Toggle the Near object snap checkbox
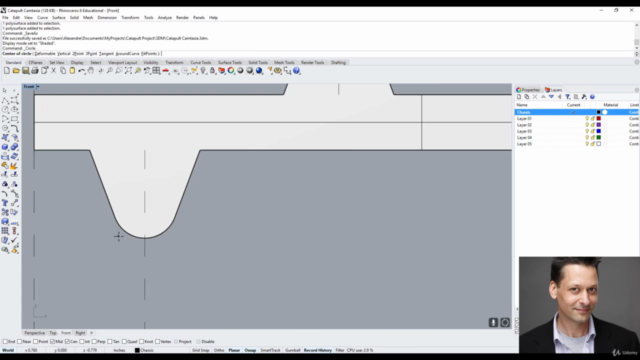Screen dimensions: 640x360 [x=20, y=342]
